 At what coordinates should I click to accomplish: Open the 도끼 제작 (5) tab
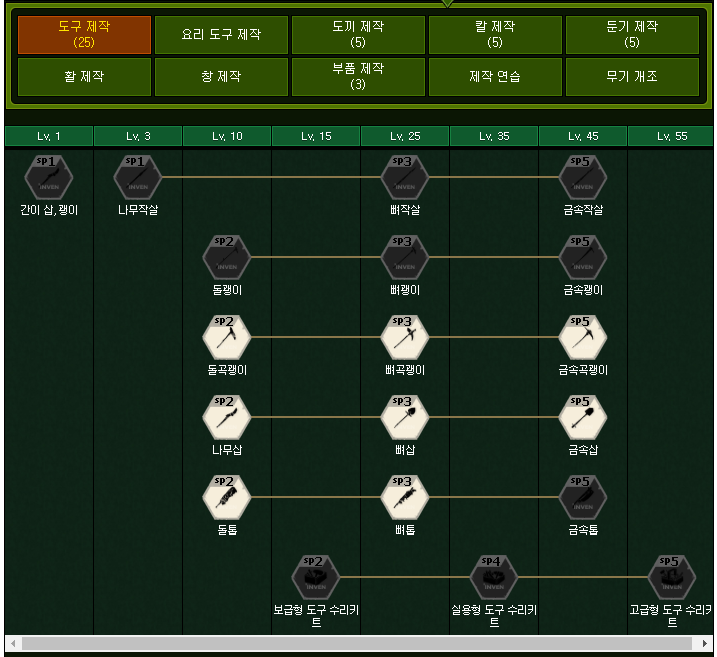(x=358, y=35)
